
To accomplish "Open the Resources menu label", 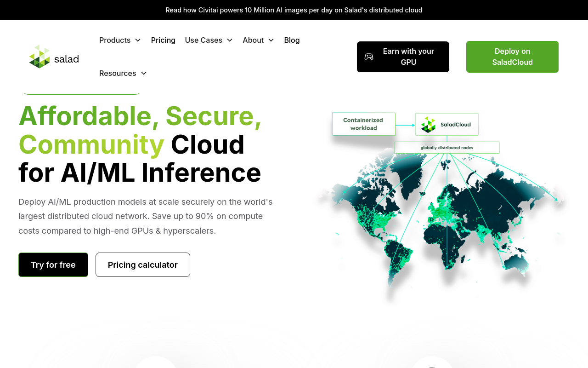I will (x=118, y=73).
